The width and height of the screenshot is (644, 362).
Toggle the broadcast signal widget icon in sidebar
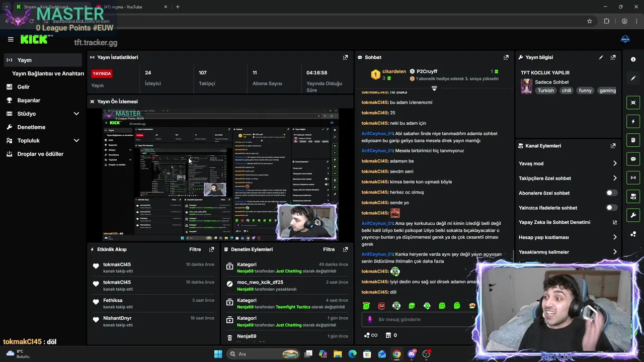(x=633, y=177)
